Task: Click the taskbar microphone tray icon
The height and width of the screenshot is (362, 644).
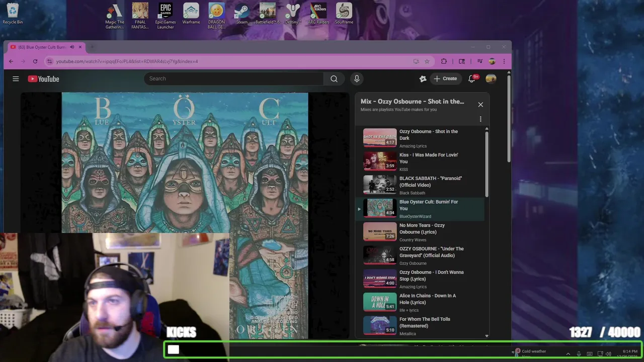Action: 579,354
